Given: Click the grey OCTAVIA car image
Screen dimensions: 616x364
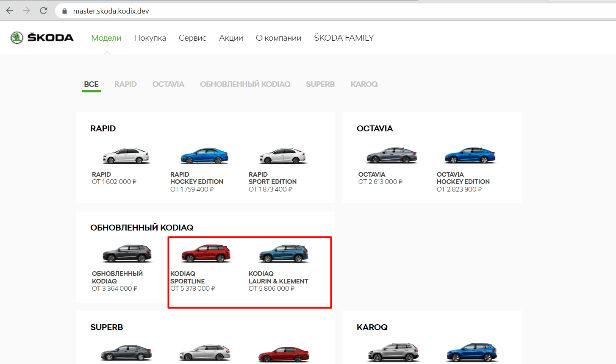Looking at the screenshot, I should 392,155.
